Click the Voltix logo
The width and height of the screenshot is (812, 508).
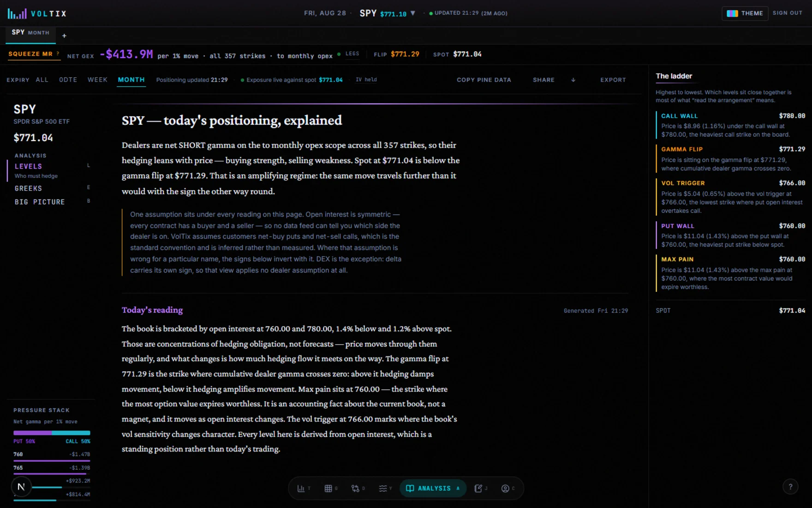click(37, 13)
